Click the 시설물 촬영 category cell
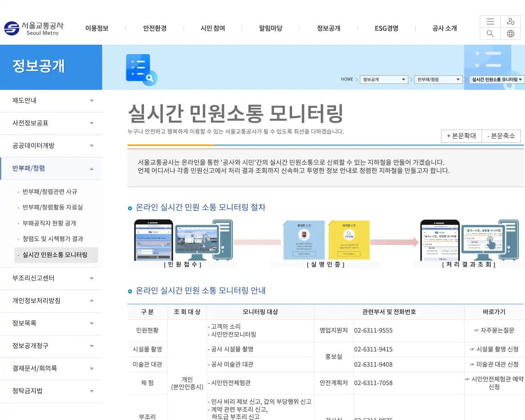The width and height of the screenshot is (525, 420). point(147,349)
